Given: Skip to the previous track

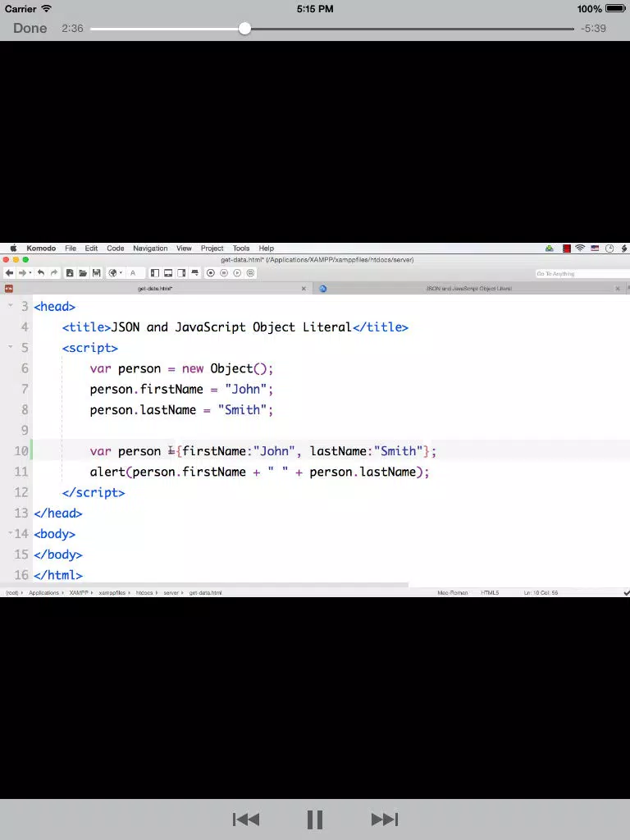Looking at the screenshot, I should click(246, 819).
